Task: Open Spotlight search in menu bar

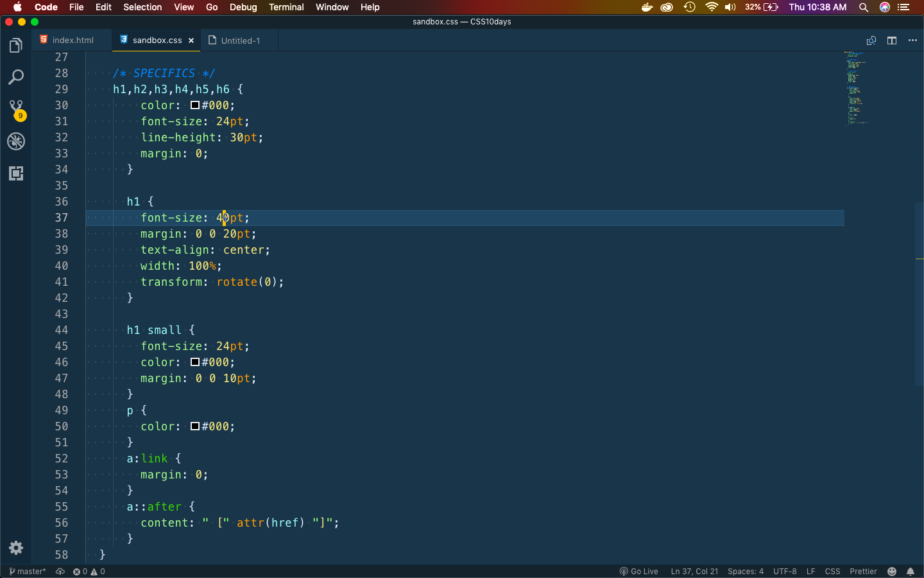Action: tap(864, 7)
